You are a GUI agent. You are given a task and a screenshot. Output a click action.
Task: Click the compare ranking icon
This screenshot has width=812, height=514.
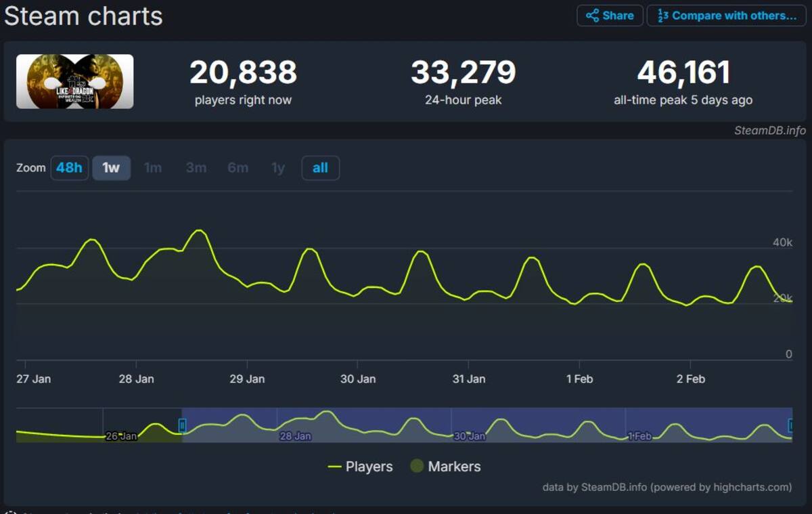pyautogui.click(x=663, y=16)
